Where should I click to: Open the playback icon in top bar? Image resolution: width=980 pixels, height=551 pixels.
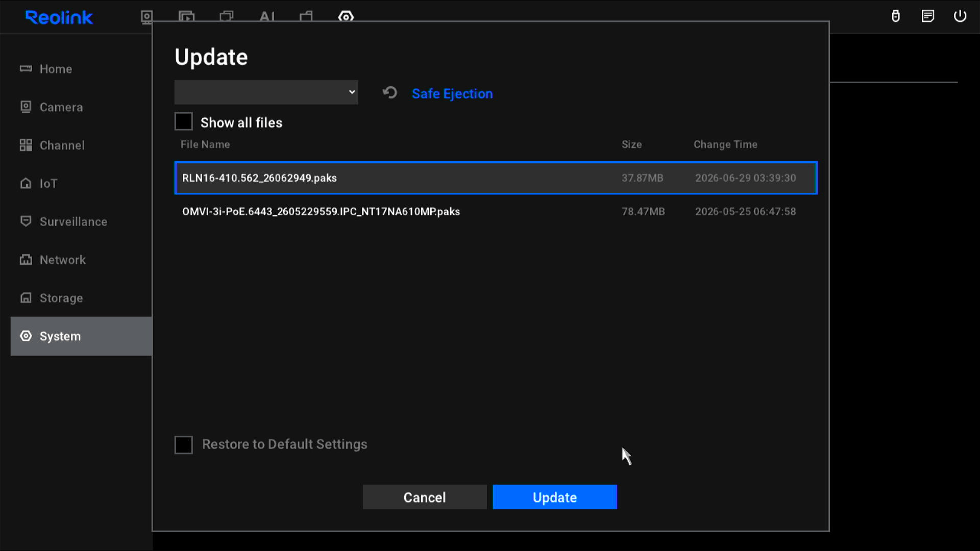click(x=187, y=17)
